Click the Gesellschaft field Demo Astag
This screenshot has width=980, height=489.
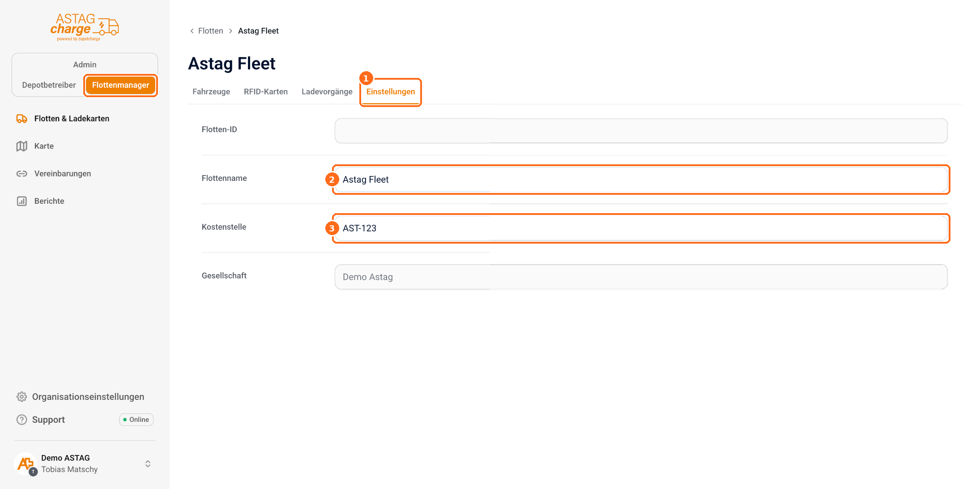[x=641, y=277]
